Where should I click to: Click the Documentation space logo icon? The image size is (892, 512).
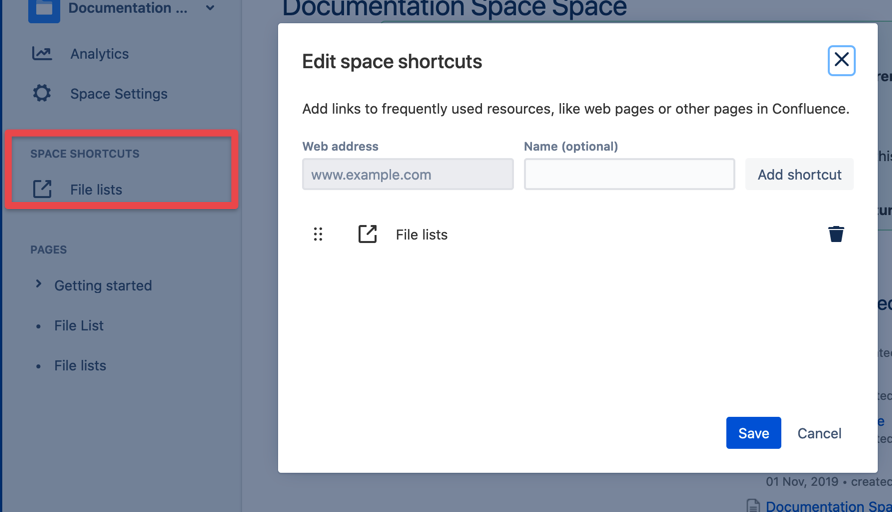pyautogui.click(x=44, y=9)
